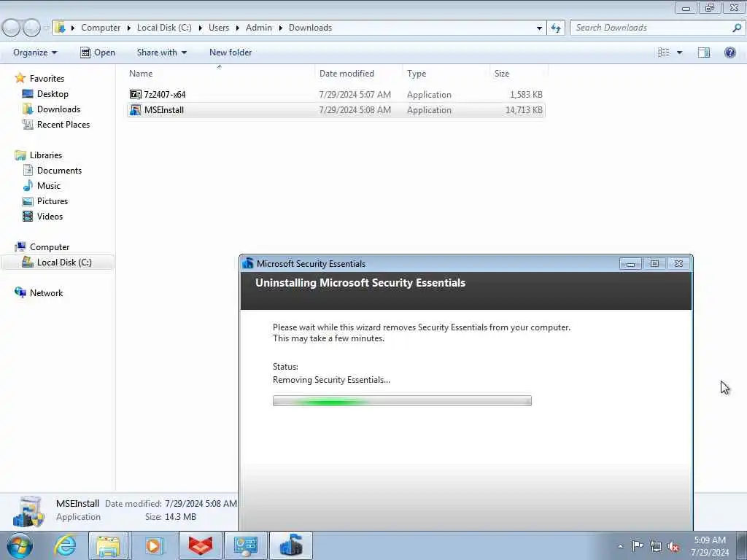Click the MSEInstall file icon
This screenshot has width=747, height=560.
135,110
